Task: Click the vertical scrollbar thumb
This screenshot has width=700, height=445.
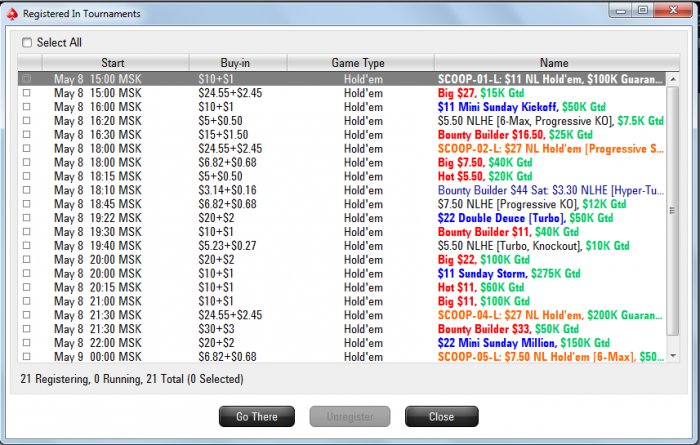Action: click(673, 211)
